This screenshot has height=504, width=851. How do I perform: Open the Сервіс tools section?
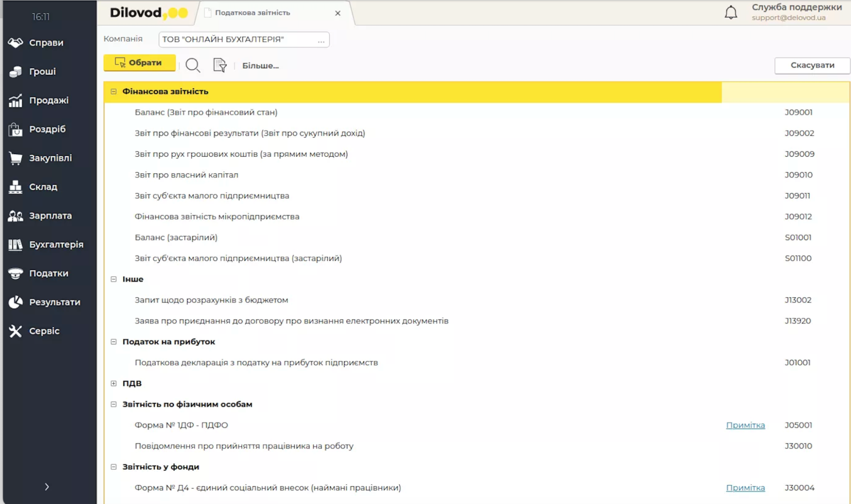(43, 331)
